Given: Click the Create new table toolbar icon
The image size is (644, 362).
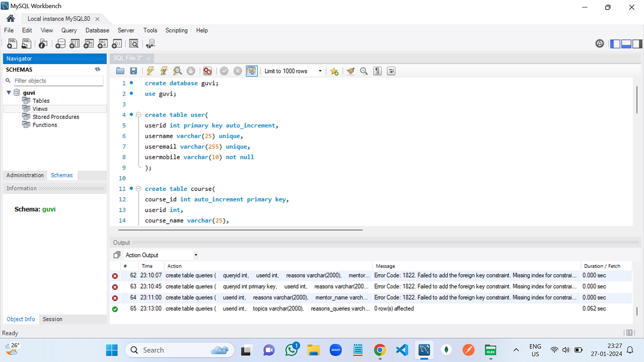Looking at the screenshot, I should click(x=74, y=43).
